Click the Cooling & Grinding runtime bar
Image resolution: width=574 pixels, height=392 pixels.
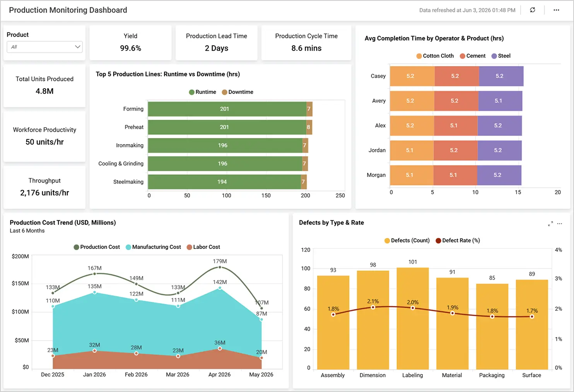[x=225, y=164]
